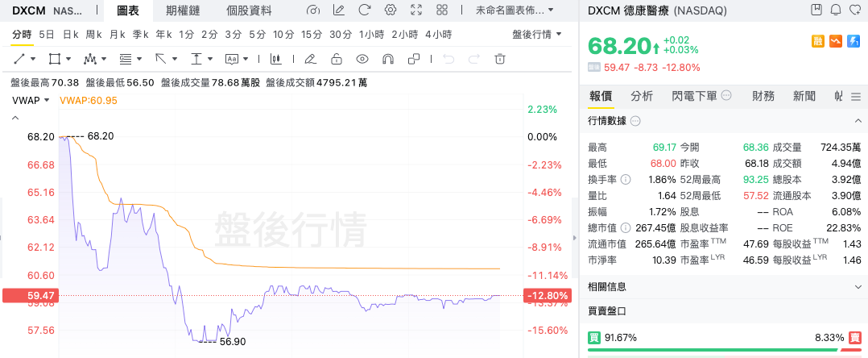Expand the 相關信息 section
Screen dimensions: 868x358
pyautogui.click(x=857, y=286)
